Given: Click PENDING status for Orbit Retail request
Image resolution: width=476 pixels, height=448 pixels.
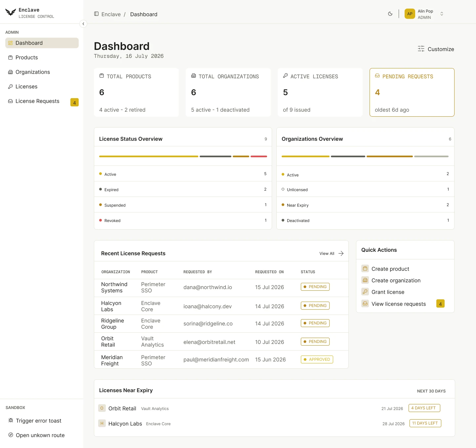Looking at the screenshot, I should coord(315,342).
